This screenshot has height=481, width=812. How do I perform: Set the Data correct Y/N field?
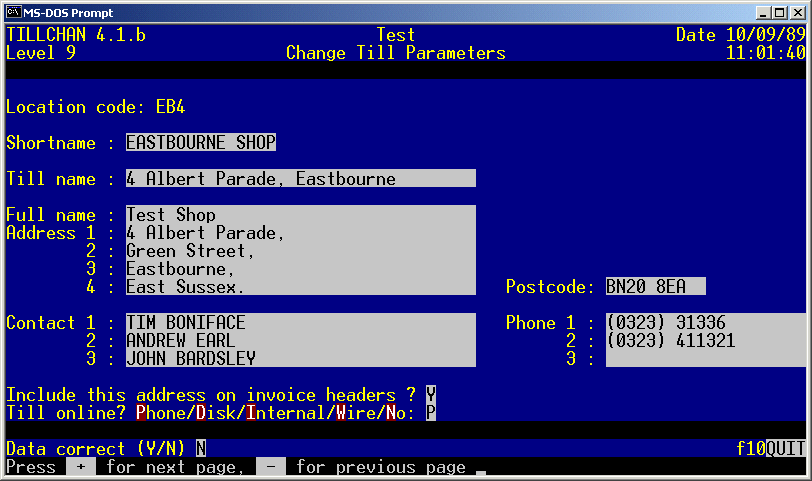click(201, 449)
